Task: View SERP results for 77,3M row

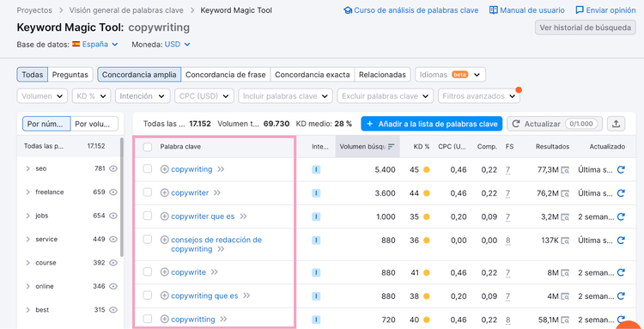Action: (566, 169)
